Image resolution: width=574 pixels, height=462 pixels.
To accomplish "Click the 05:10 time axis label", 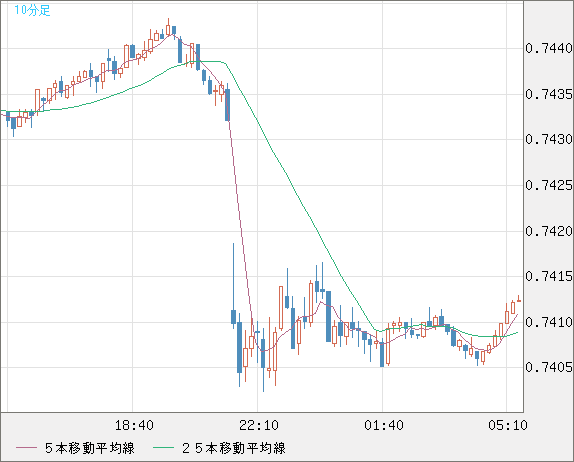I will pos(508,425).
